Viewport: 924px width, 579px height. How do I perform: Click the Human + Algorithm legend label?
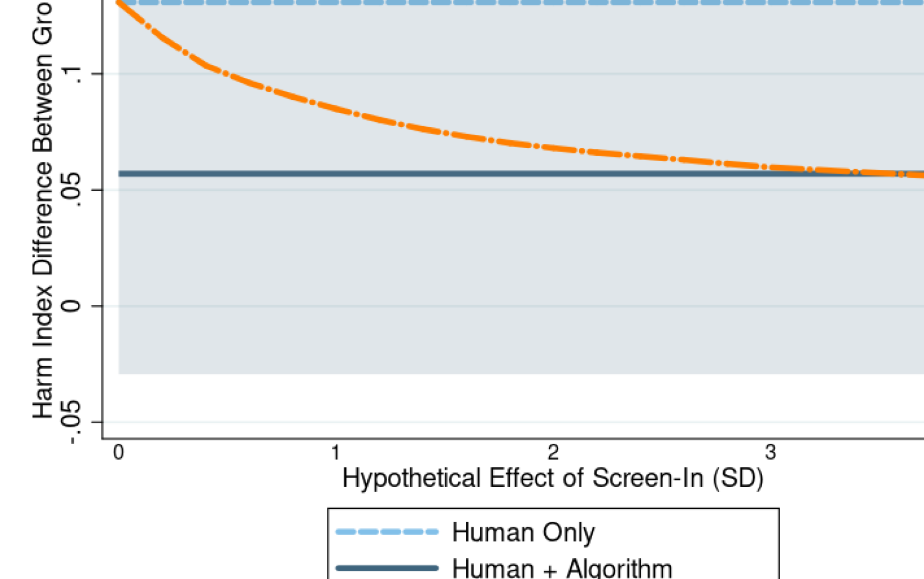click(562, 568)
